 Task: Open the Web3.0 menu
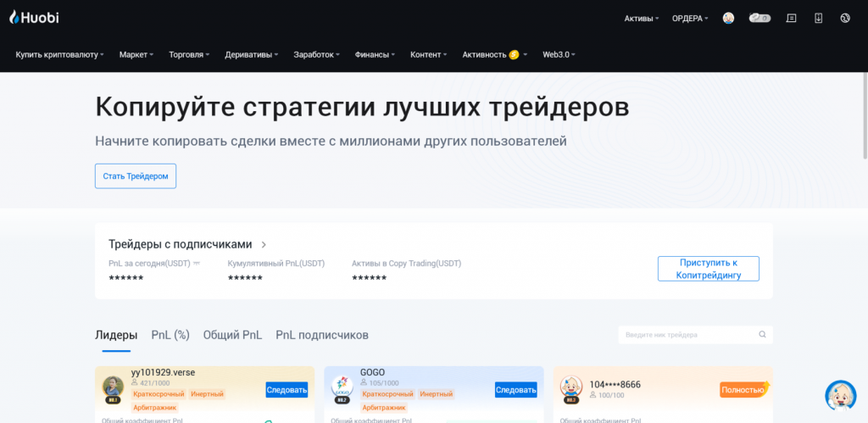pos(559,55)
